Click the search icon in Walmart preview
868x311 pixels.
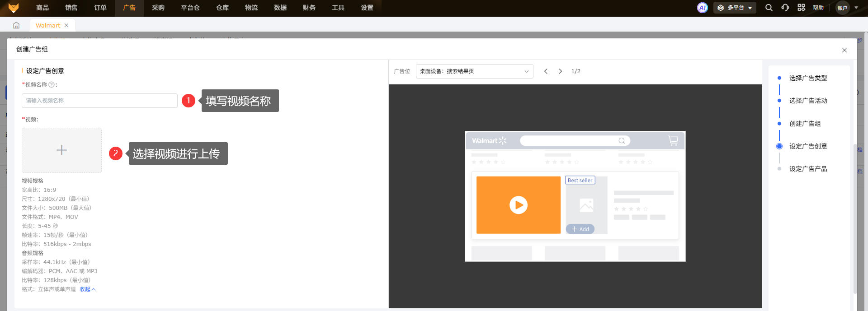click(622, 141)
